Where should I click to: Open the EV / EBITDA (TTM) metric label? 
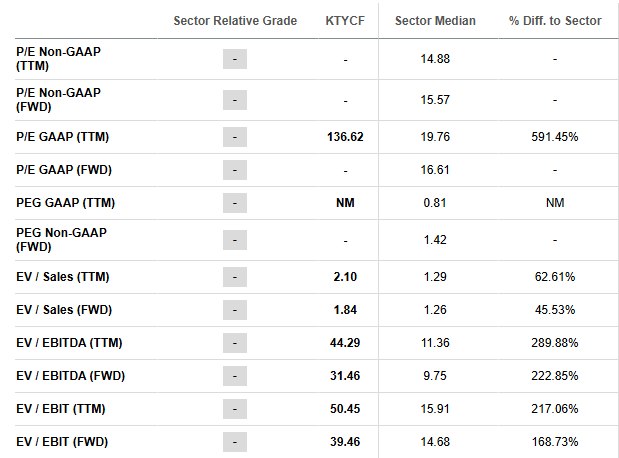(69, 343)
